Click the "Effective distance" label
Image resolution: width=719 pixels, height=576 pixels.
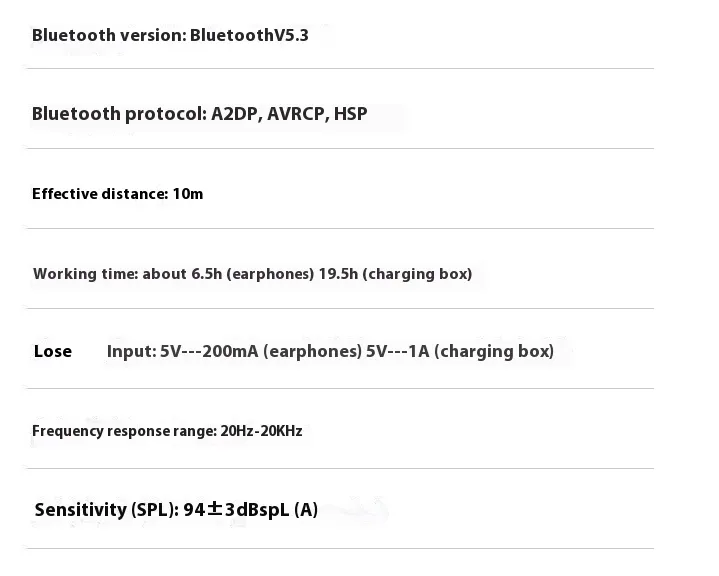click(98, 194)
